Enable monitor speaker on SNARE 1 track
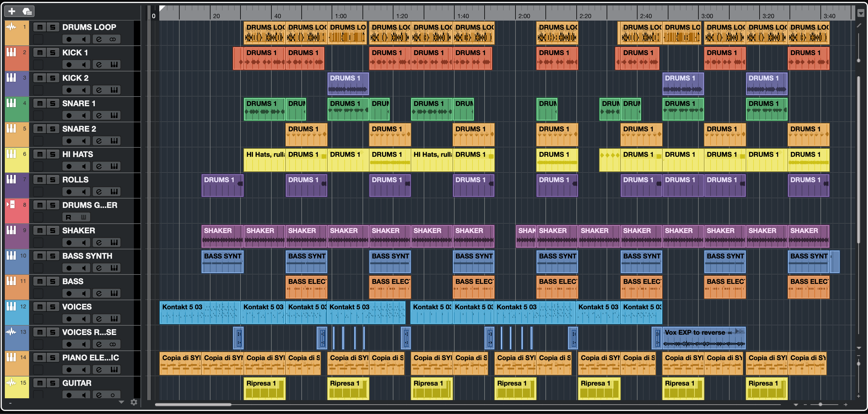The width and height of the screenshot is (868, 414). [x=84, y=115]
